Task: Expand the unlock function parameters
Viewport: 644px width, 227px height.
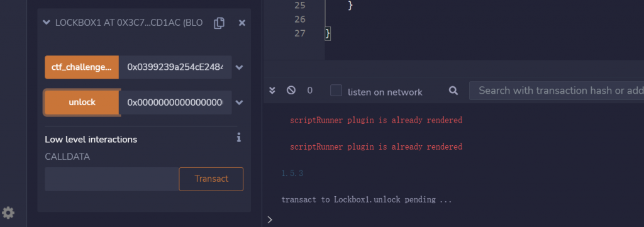Action: pyautogui.click(x=240, y=102)
